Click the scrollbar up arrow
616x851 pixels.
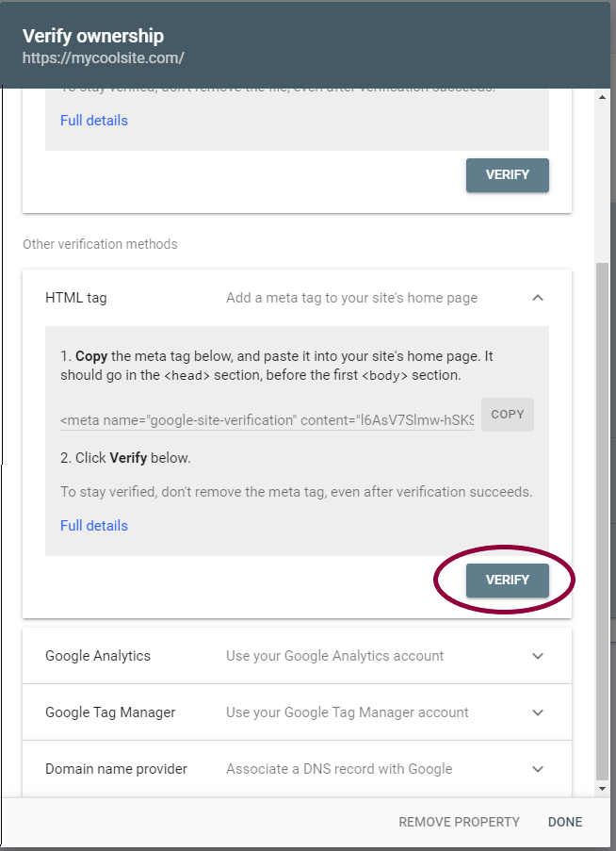tap(602, 97)
